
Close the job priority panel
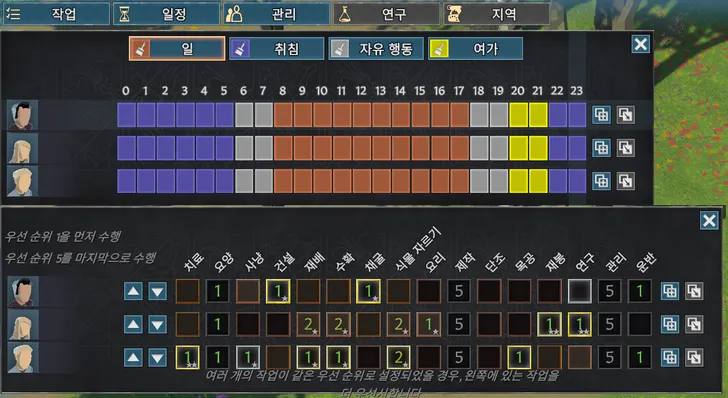pos(709,221)
